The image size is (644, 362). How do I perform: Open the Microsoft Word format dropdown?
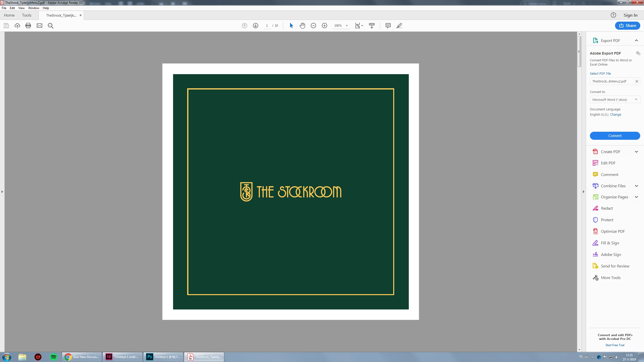[615, 100]
